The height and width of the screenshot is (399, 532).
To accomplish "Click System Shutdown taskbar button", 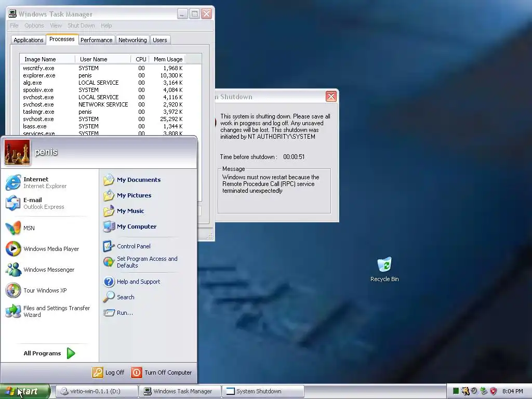I will coord(262,391).
